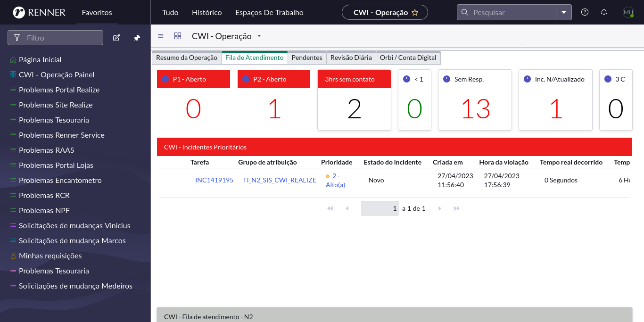Click the Grupo de atribuição column header
The width and height of the screenshot is (644, 322).
pyautogui.click(x=267, y=162)
